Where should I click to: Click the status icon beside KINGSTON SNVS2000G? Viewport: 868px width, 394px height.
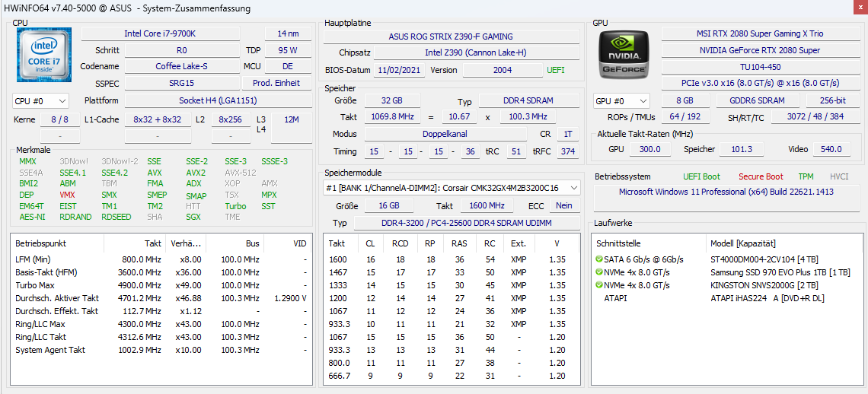[x=599, y=285]
